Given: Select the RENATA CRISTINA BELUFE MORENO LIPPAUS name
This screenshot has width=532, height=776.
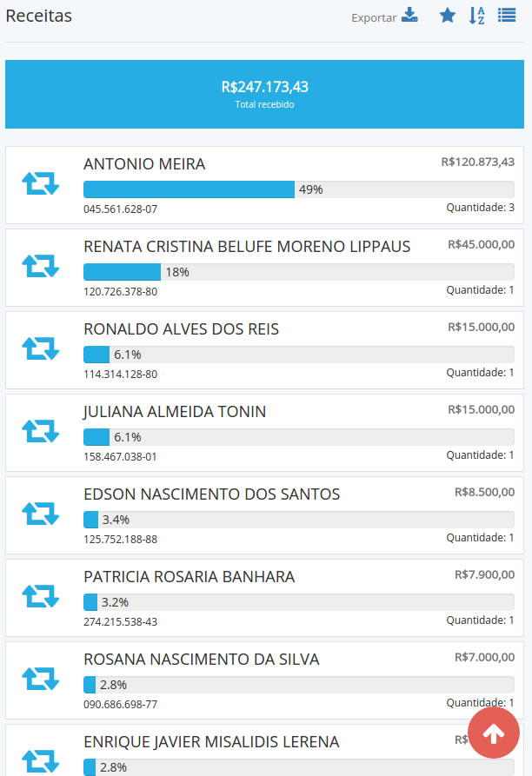Looking at the screenshot, I should click(x=247, y=247).
